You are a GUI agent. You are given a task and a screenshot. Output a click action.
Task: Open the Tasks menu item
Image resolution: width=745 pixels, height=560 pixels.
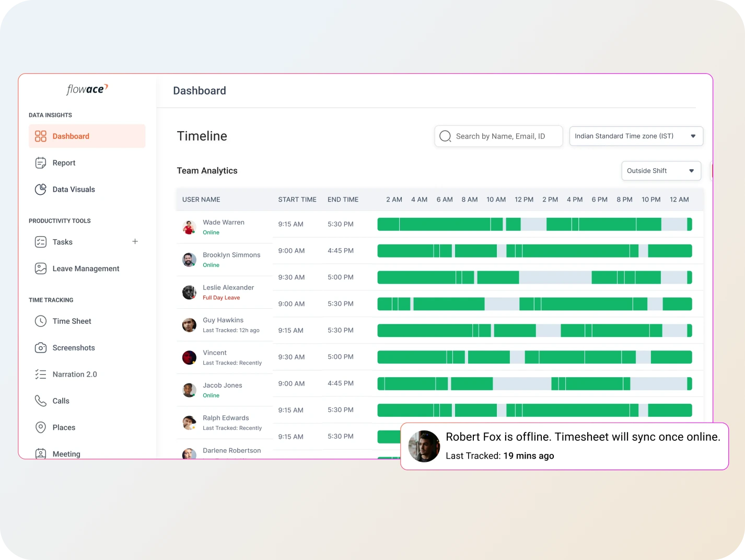[x=62, y=242]
